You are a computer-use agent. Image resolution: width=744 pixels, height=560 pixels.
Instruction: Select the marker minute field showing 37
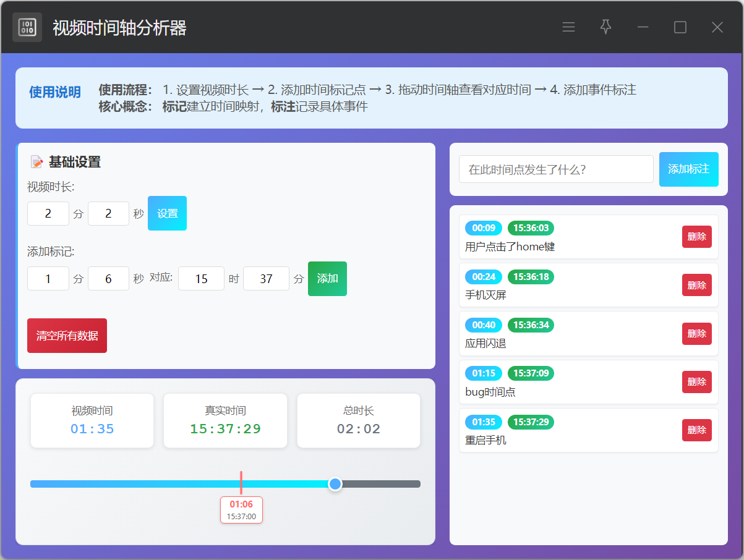(x=266, y=279)
